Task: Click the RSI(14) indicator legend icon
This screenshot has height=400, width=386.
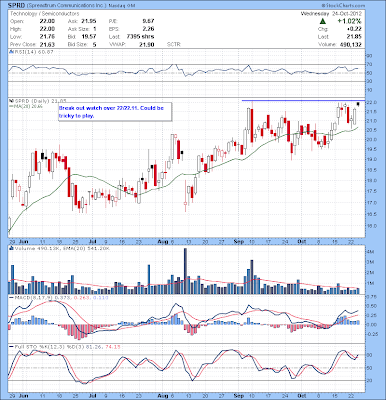Action: pos(11,52)
